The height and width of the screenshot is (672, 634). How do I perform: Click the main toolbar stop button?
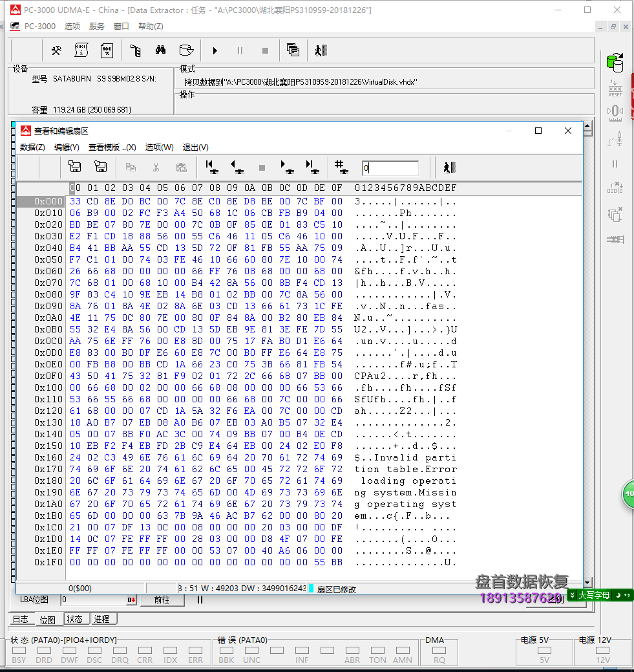265,50
